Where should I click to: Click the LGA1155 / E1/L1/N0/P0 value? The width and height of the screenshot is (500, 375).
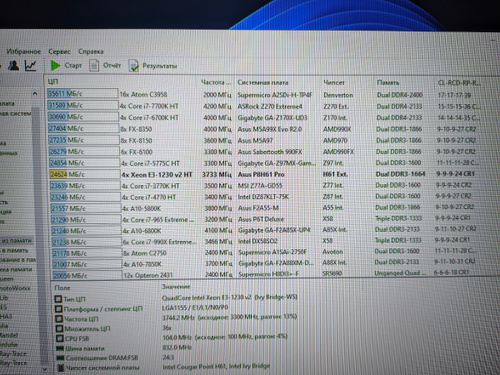pyautogui.click(x=195, y=307)
